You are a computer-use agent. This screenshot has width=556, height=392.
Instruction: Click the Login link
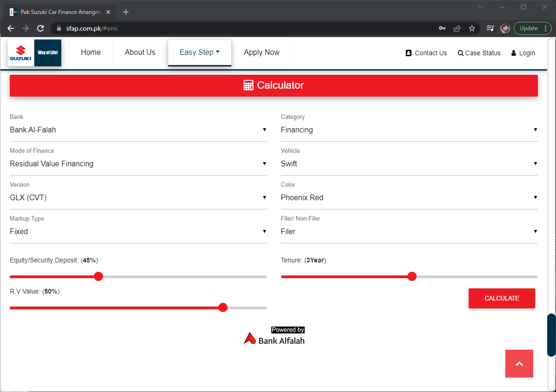click(523, 53)
